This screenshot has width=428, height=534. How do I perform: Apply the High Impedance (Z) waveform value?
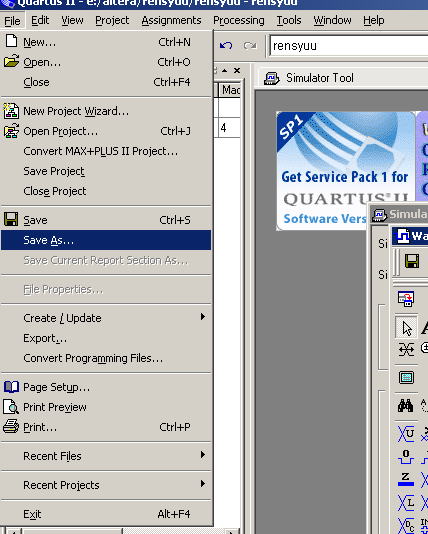[x=406, y=479]
